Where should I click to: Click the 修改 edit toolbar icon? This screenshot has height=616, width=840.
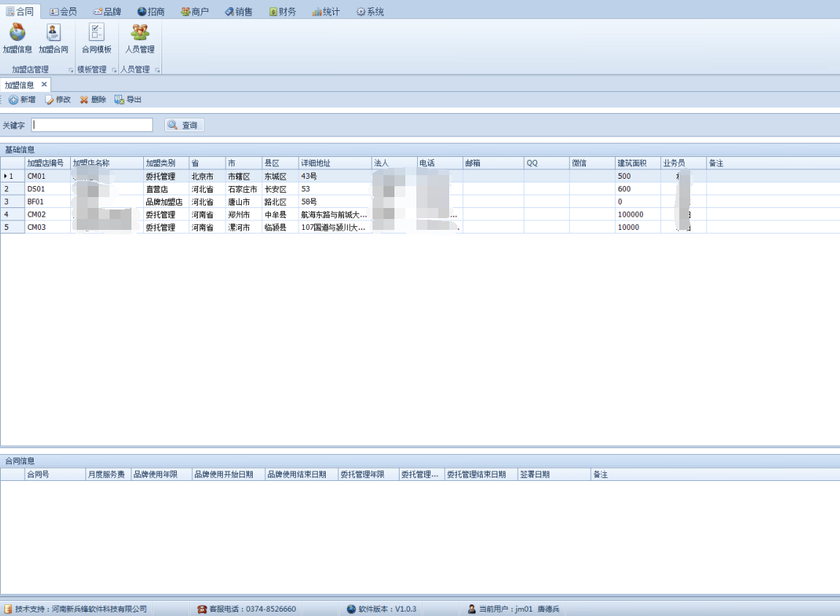50,100
